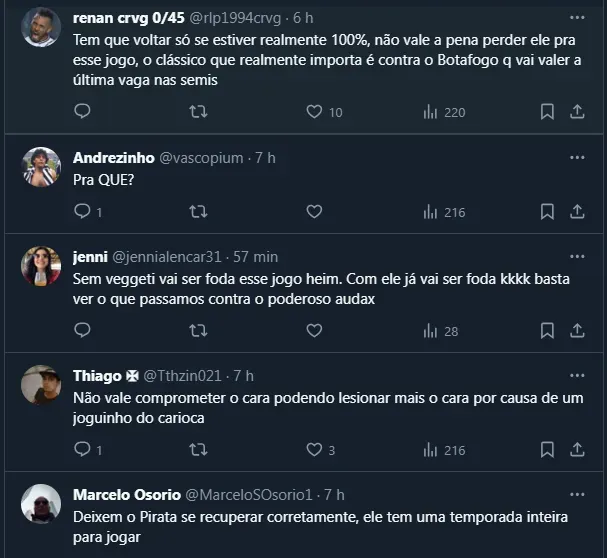Image resolution: width=607 pixels, height=558 pixels.
Task: Open more options on jenni's tweet
Action: pyautogui.click(x=577, y=256)
